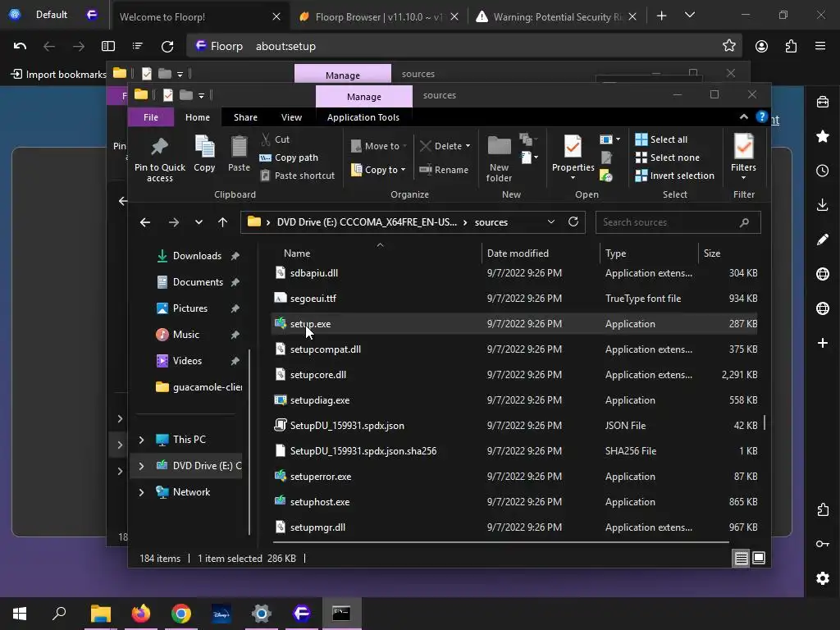
Task: Cut the selected file
Action: point(276,139)
